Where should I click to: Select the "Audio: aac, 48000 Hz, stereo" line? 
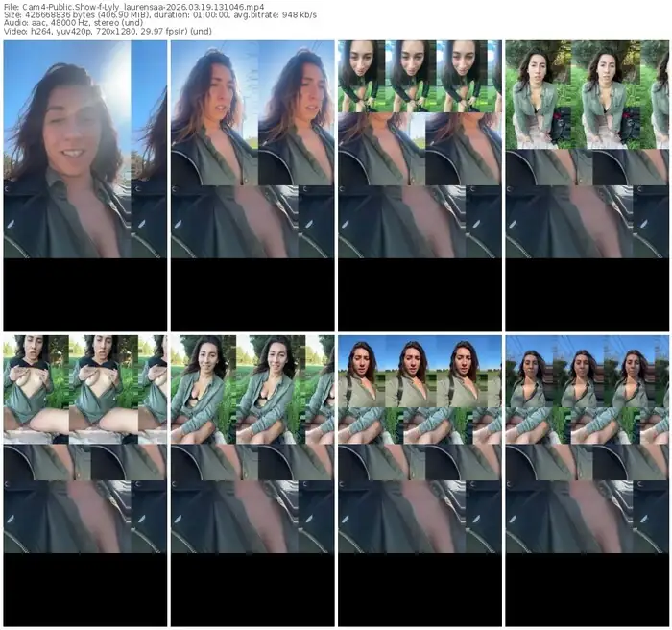(x=73, y=23)
